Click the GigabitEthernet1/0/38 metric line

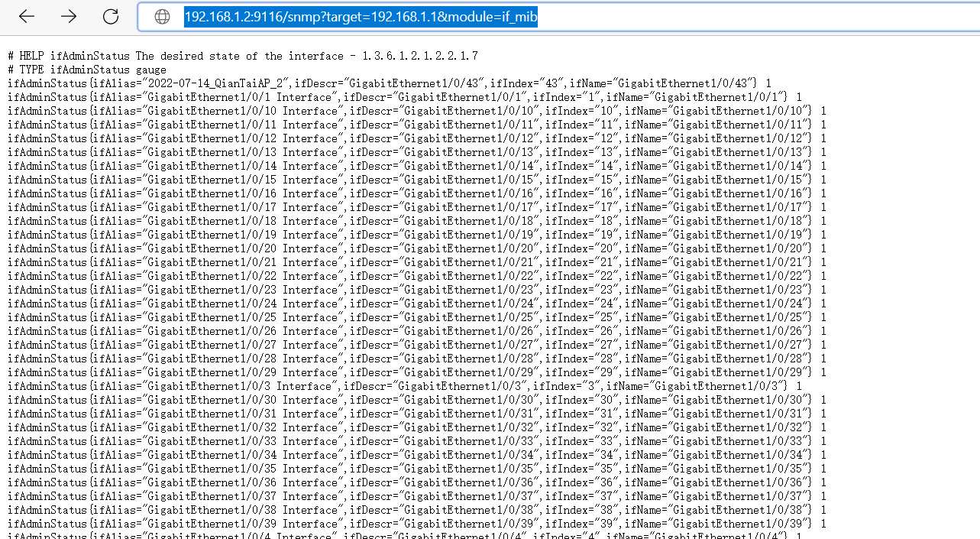point(417,510)
